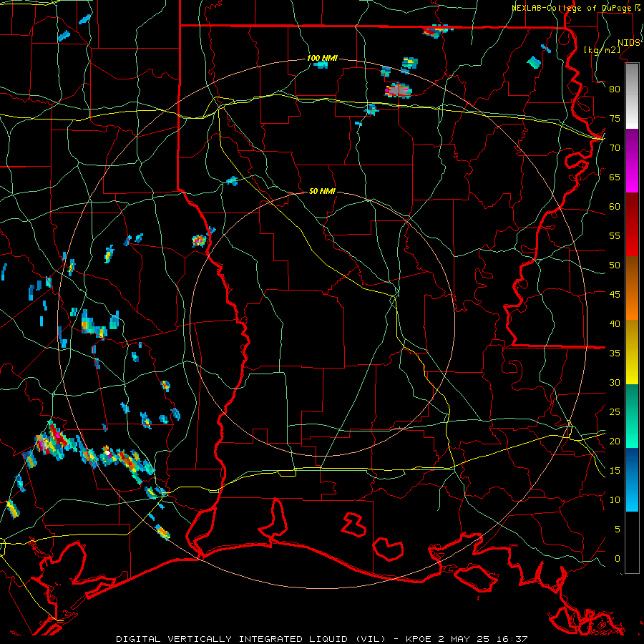Click the 0 value on the scale
This screenshot has width=644, height=644.
[x=618, y=559]
